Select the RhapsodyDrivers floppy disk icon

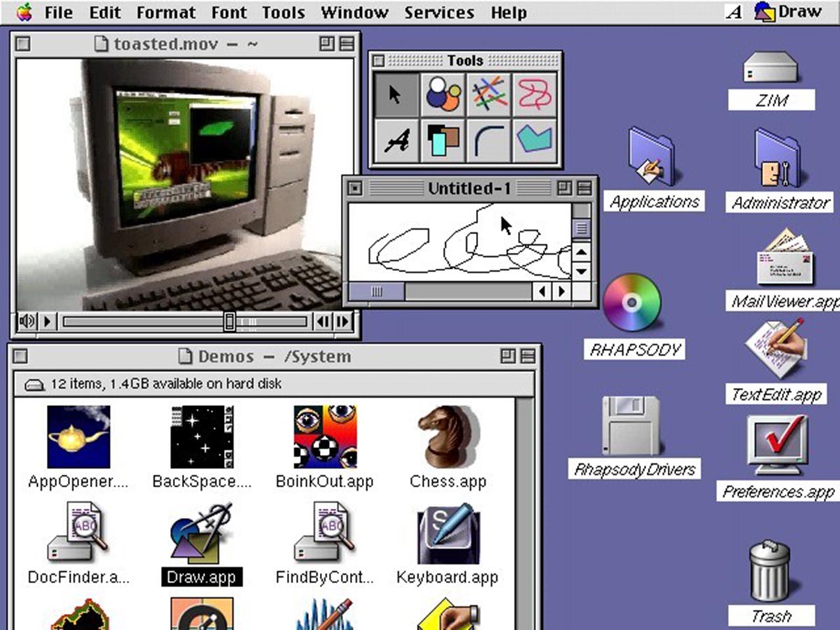tap(631, 426)
